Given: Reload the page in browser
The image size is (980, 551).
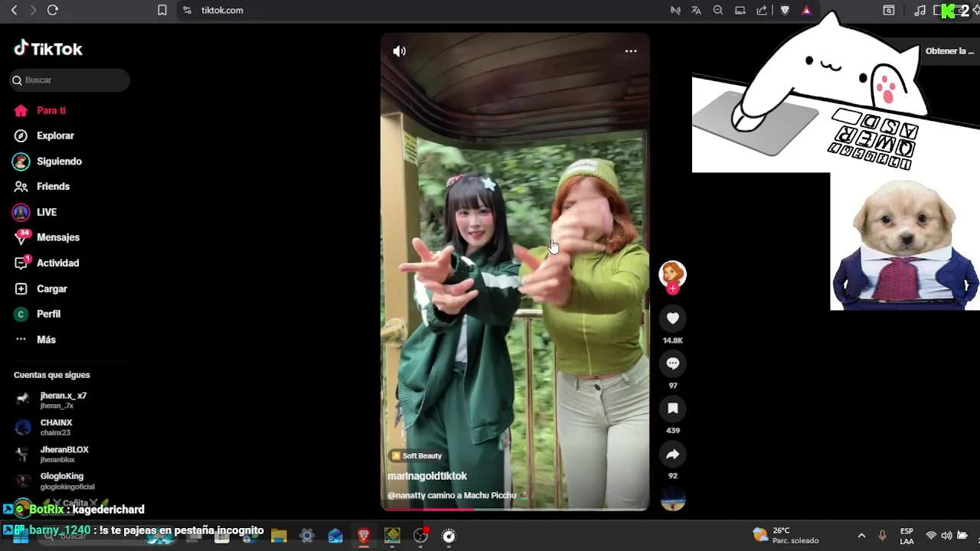Looking at the screenshot, I should [x=53, y=10].
